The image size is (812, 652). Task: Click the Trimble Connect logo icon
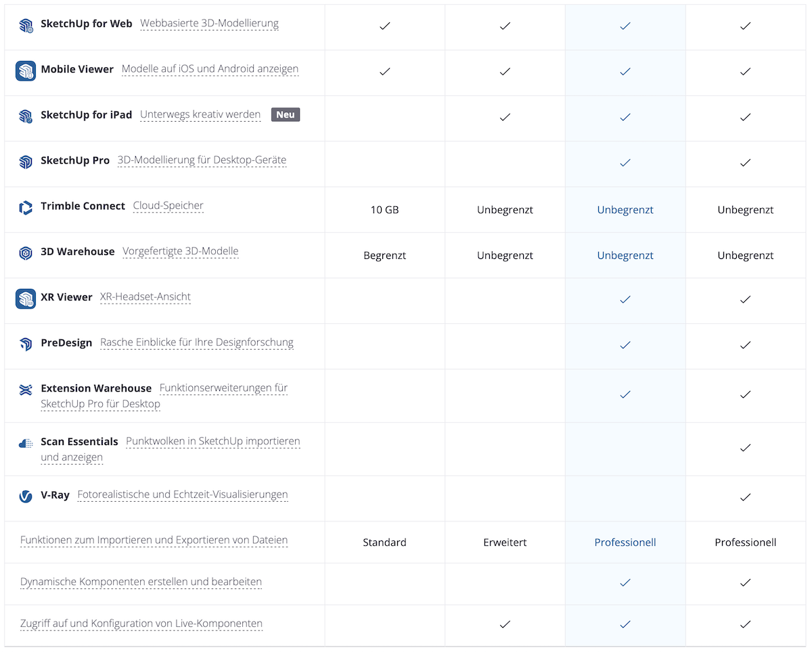26,208
